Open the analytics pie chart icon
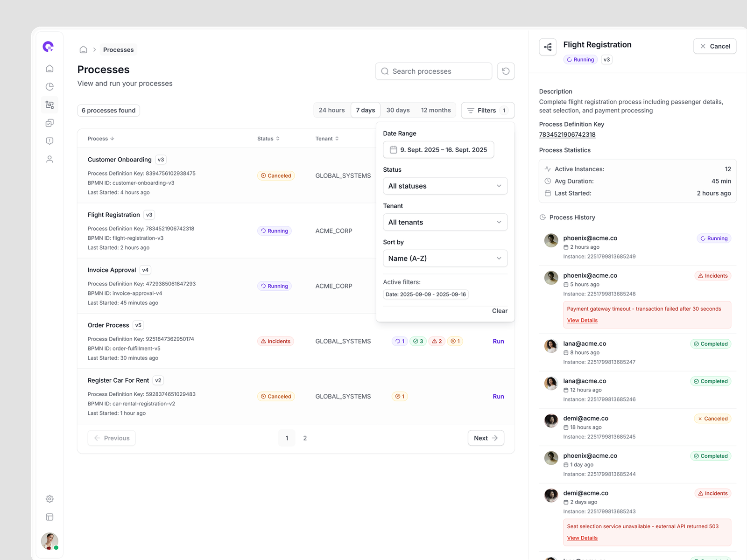This screenshot has height=560, width=747. click(49, 86)
